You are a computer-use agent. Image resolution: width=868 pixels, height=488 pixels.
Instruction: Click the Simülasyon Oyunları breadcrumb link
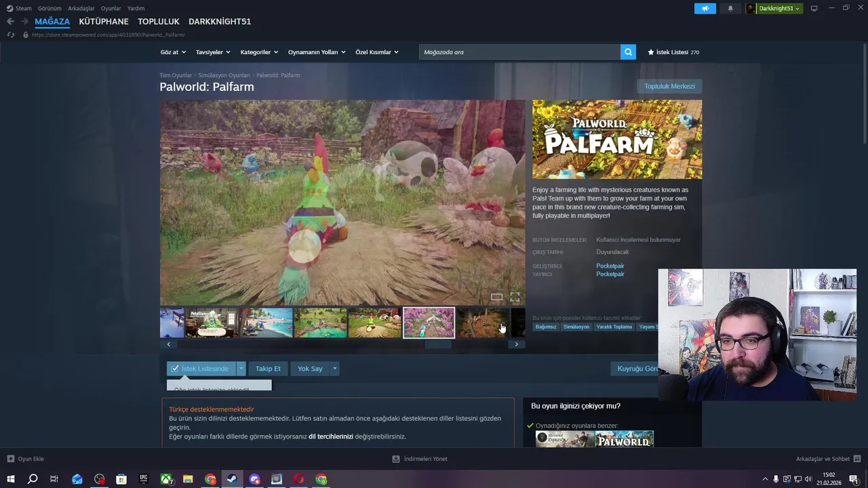pyautogui.click(x=224, y=75)
